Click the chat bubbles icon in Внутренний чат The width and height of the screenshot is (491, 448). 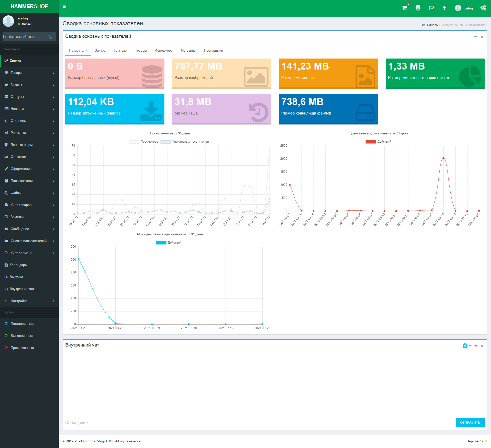point(476,346)
